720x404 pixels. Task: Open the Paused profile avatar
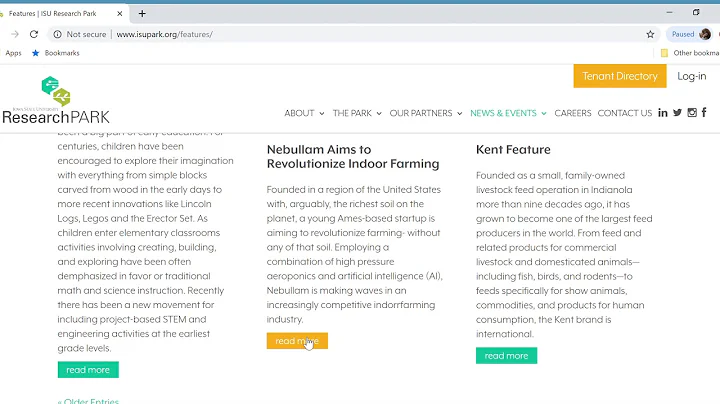[x=705, y=34]
